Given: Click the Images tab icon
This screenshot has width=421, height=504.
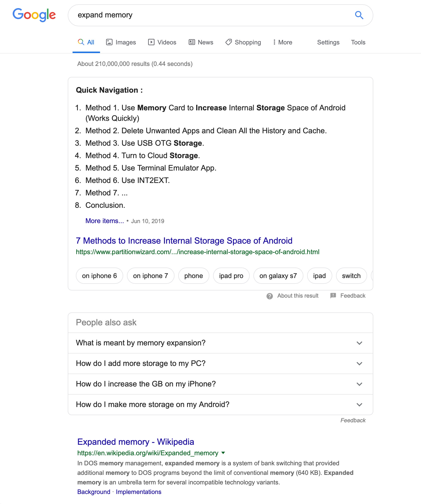Looking at the screenshot, I should 109,42.
